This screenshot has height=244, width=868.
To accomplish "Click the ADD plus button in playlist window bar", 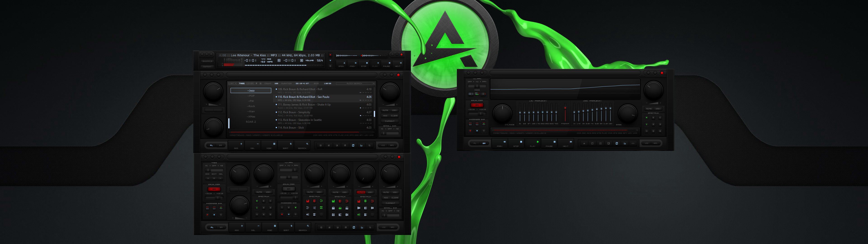I will [x=236, y=145].
